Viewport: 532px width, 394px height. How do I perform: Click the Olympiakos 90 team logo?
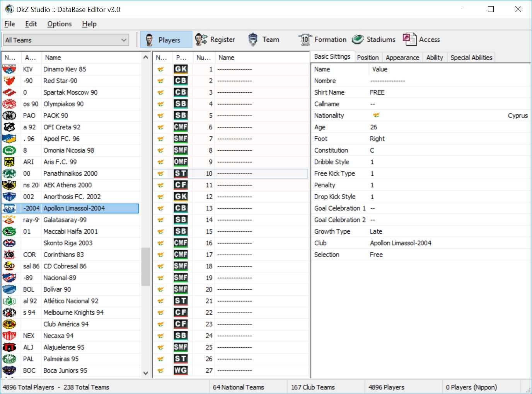click(9, 104)
